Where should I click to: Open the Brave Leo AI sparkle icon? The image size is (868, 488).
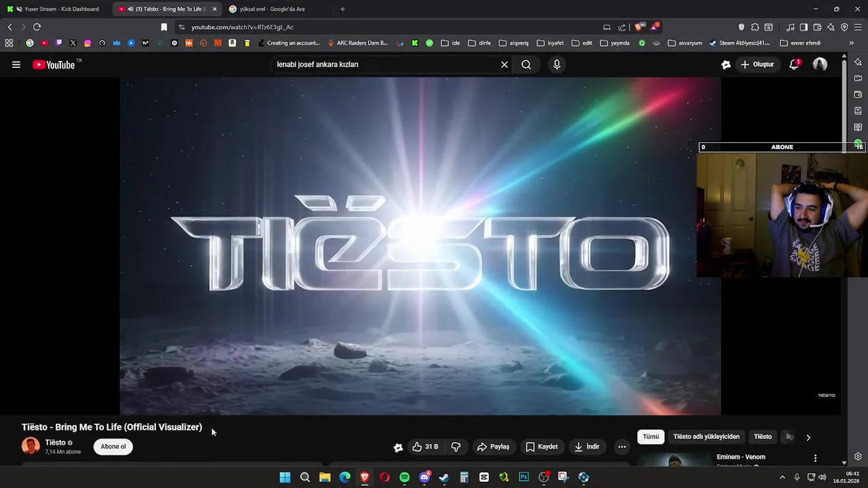831,27
